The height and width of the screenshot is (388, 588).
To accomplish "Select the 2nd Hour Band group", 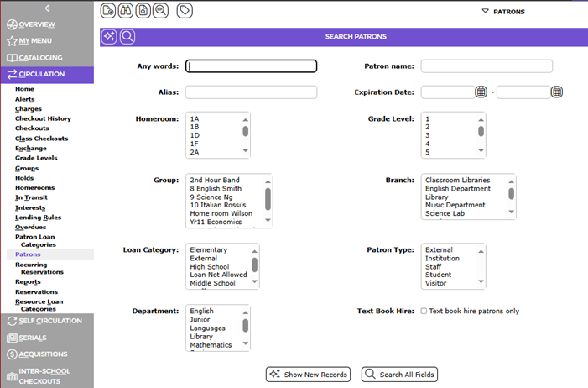I will [x=215, y=180].
